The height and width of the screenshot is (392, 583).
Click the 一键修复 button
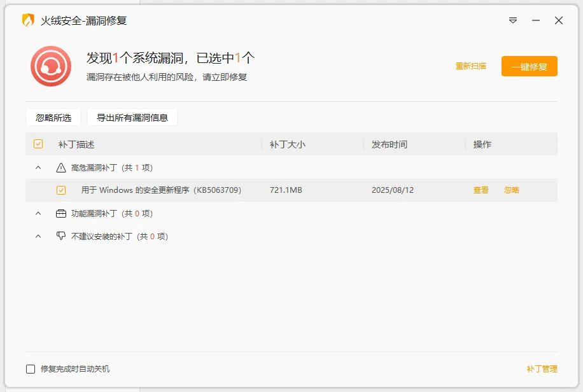tap(529, 66)
